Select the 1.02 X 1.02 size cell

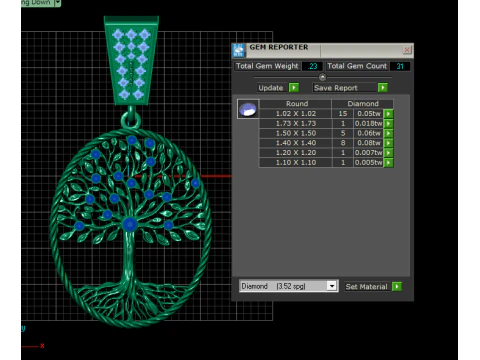(x=296, y=114)
